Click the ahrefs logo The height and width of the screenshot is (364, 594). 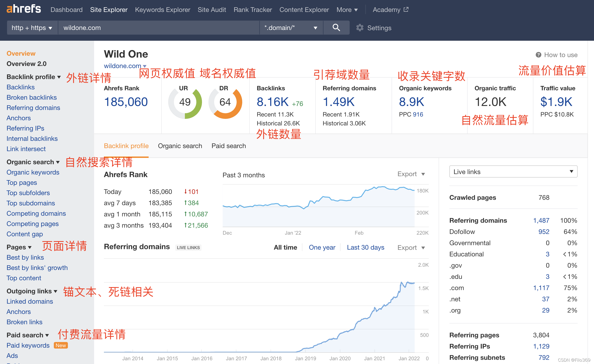24,9
